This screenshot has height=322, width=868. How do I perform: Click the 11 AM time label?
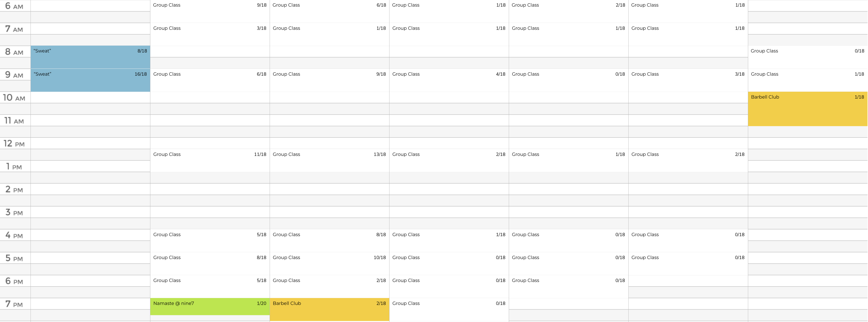[x=14, y=121]
